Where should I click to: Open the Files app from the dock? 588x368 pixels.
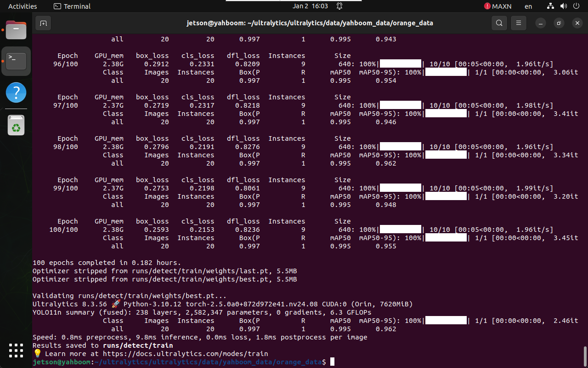16,30
